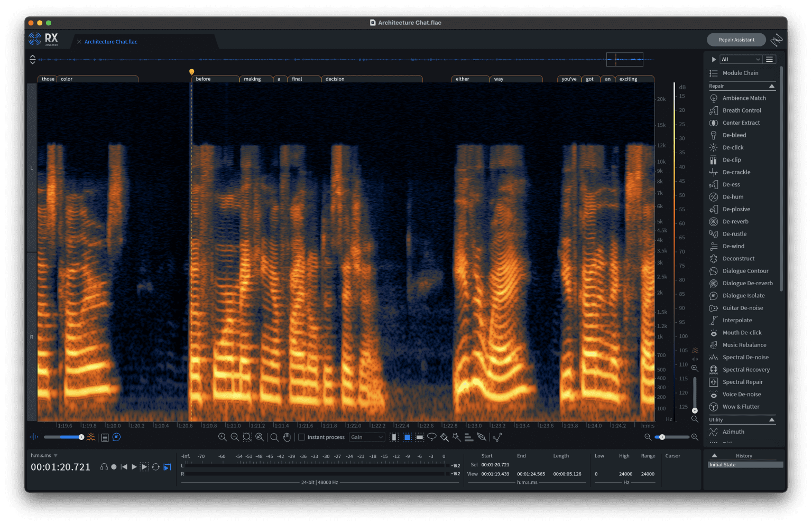This screenshot has height=525, width=812.
Task: Toggle headphone monitoring on
Action: click(x=104, y=466)
